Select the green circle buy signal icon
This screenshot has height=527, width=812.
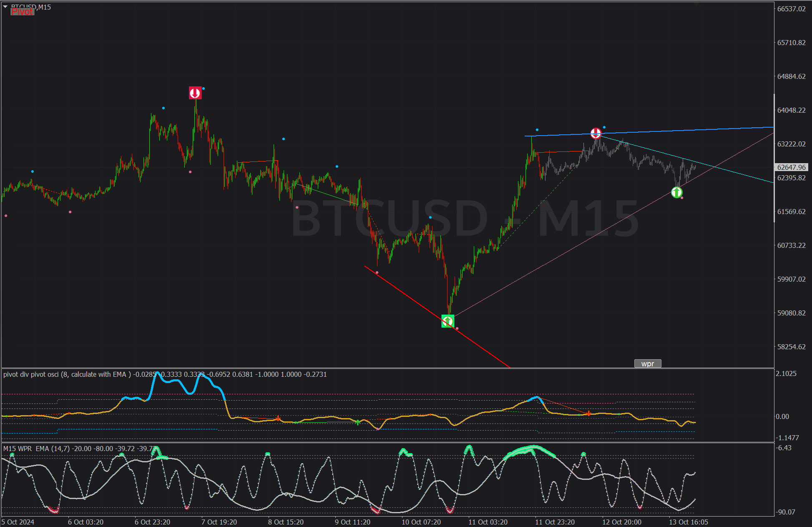click(676, 192)
